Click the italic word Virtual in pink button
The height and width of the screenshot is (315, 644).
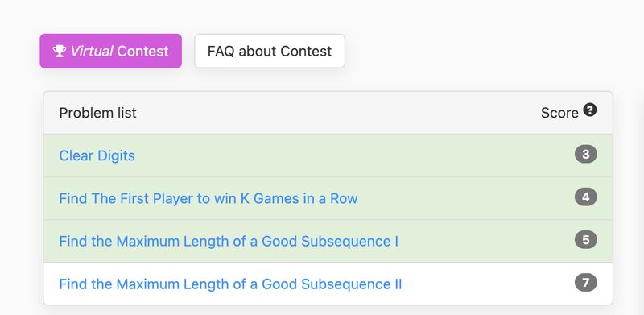[92, 51]
